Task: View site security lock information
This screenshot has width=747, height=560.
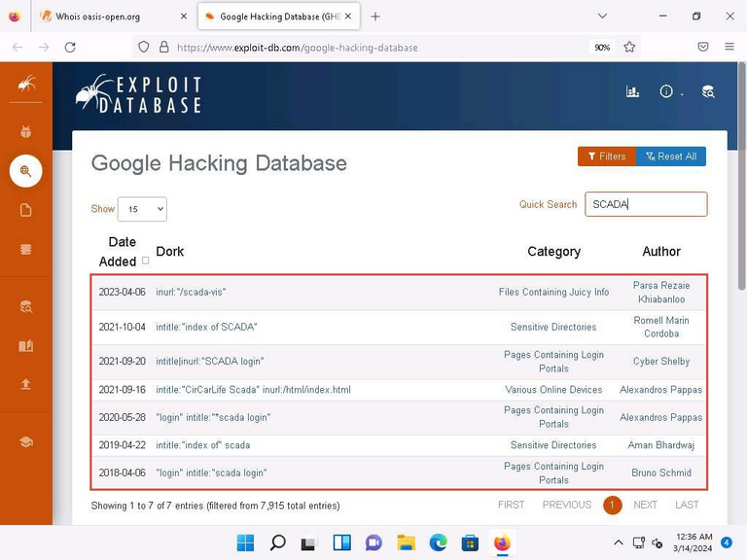Action: coord(163,47)
